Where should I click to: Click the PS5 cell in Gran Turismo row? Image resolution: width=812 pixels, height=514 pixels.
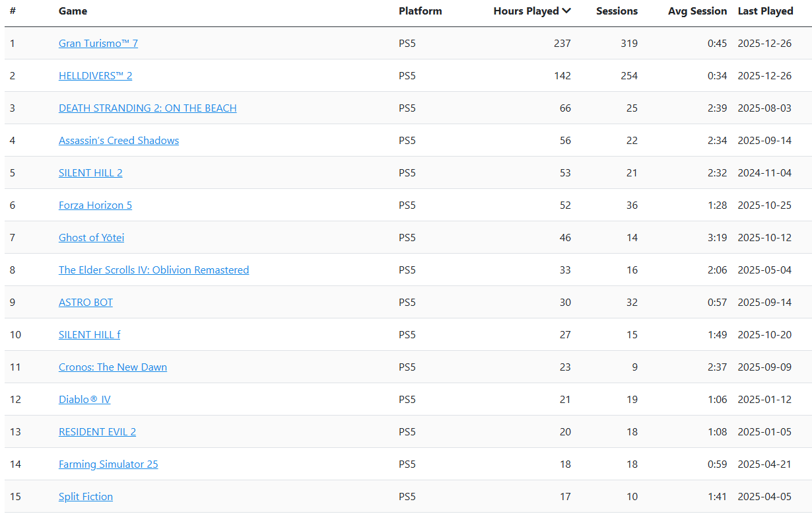pyautogui.click(x=407, y=44)
